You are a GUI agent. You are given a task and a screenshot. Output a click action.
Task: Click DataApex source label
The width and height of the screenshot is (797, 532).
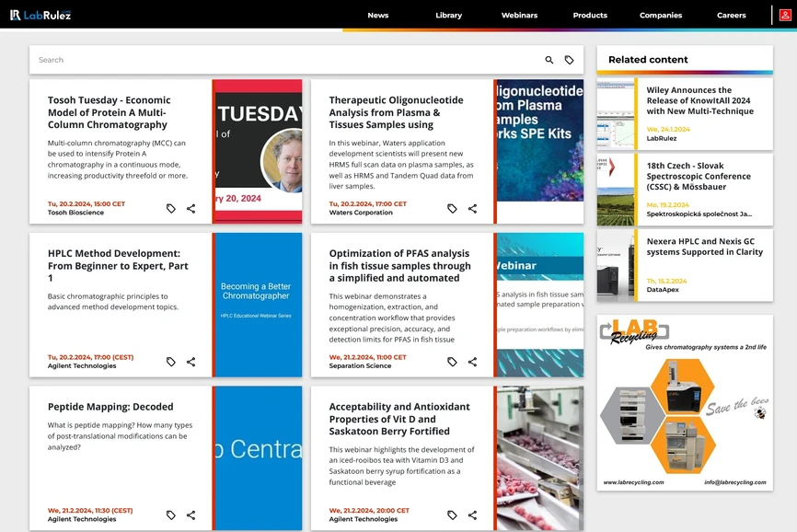pyautogui.click(x=663, y=290)
